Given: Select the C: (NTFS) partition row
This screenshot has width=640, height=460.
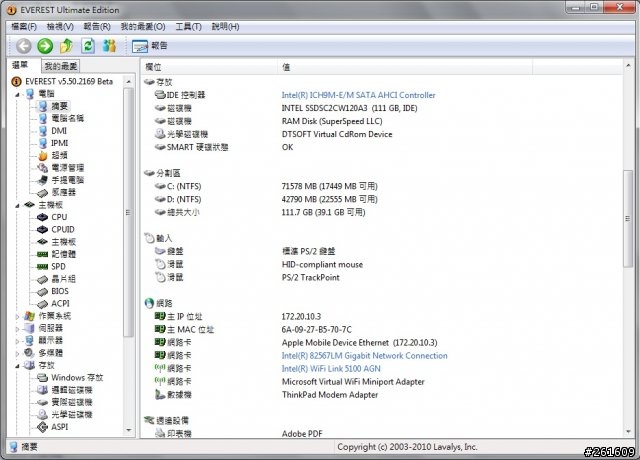Looking at the screenshot, I should tap(381, 186).
